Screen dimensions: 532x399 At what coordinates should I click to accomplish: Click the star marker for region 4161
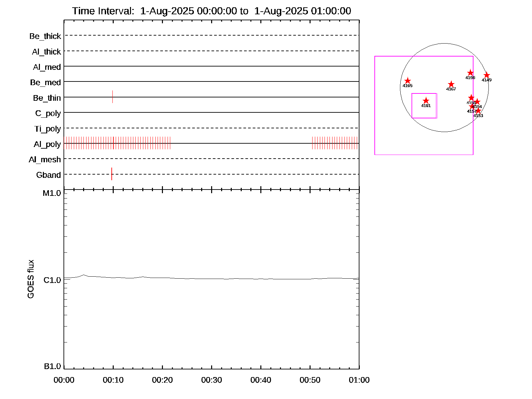[426, 101]
